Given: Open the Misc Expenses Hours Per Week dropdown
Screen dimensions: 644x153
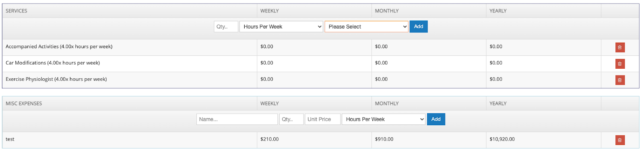Looking at the screenshot, I should click(x=384, y=119).
